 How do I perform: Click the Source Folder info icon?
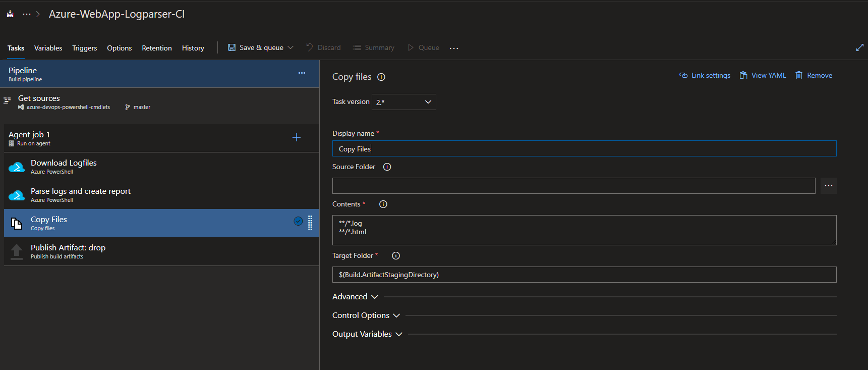(x=387, y=167)
